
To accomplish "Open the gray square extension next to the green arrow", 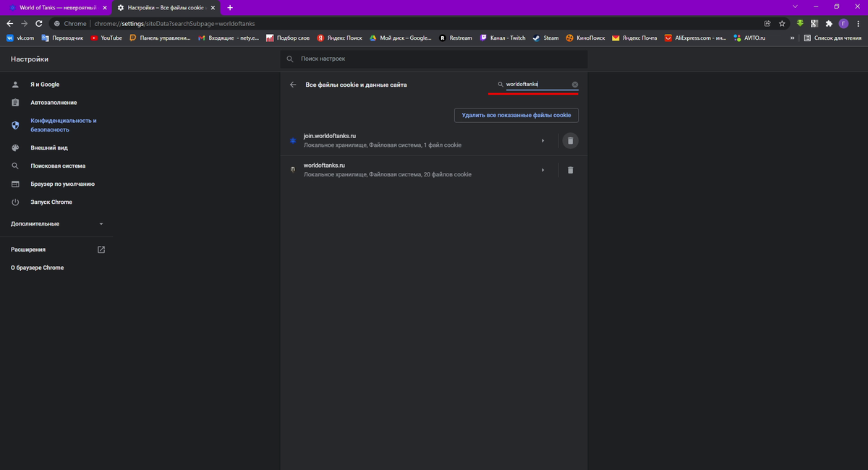I will click(814, 23).
